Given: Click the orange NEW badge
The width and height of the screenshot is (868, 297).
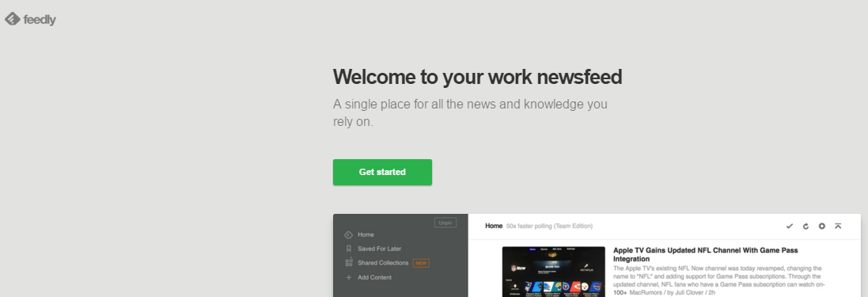Looking at the screenshot, I should (421, 263).
